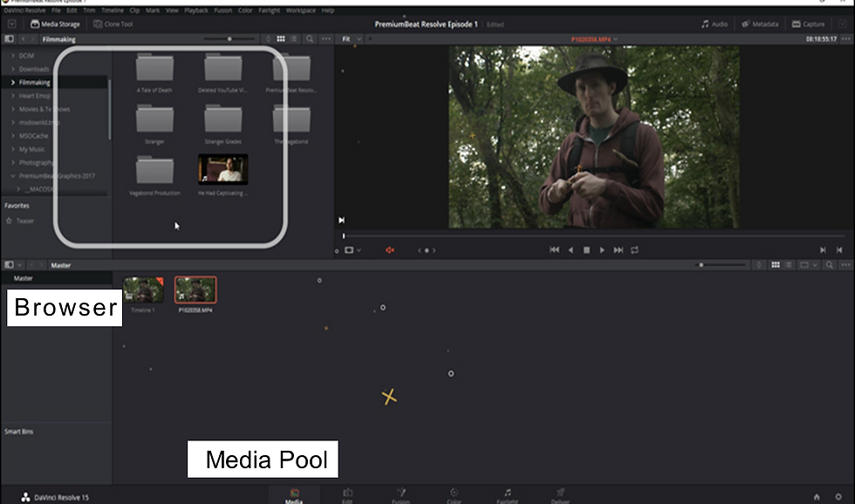Viewport: 855px width, 504px height.
Task: Switch media storage to thumbnail view
Action: (281, 39)
